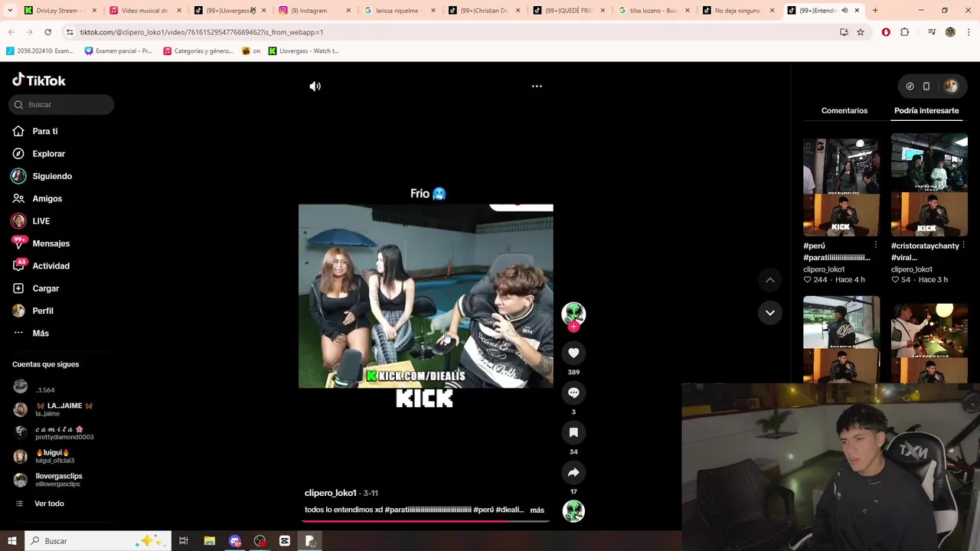Go to previous video with up chevron

(x=770, y=280)
